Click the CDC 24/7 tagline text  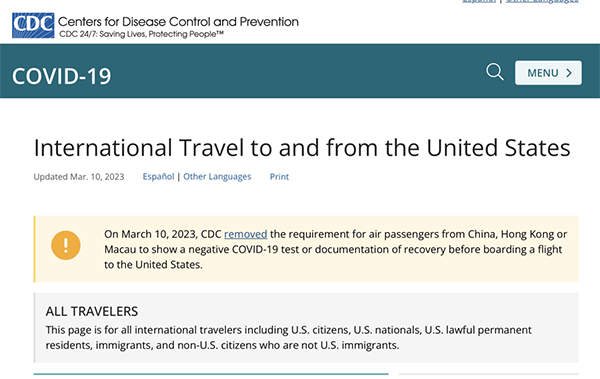click(x=141, y=34)
